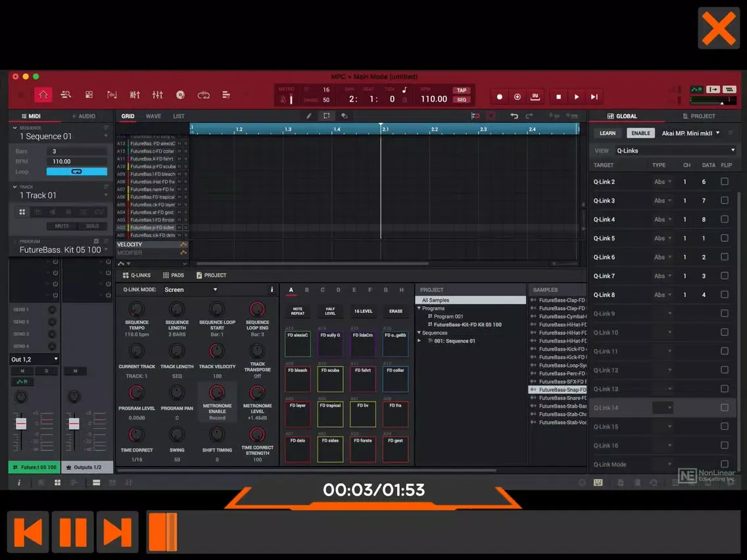The width and height of the screenshot is (747, 560).
Task: Click the play start button
Action: pos(594,97)
